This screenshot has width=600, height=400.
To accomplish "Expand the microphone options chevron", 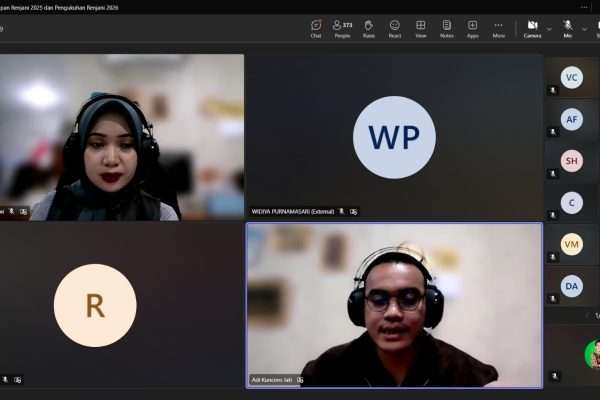I will (585, 28).
